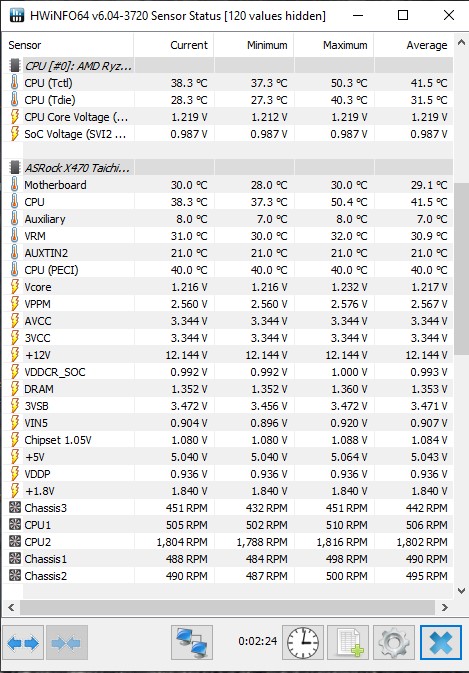
Task: Click fan icon beside Chassis3
Action: (x=15, y=508)
